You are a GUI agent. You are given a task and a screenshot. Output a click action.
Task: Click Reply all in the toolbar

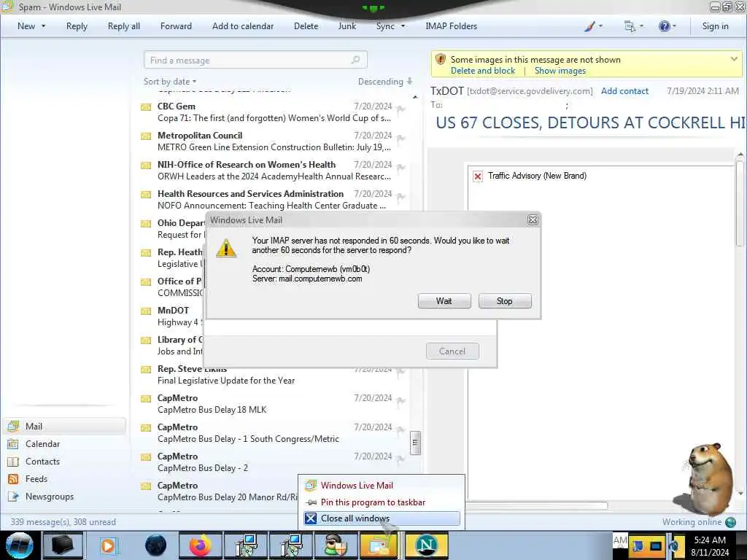point(124,26)
